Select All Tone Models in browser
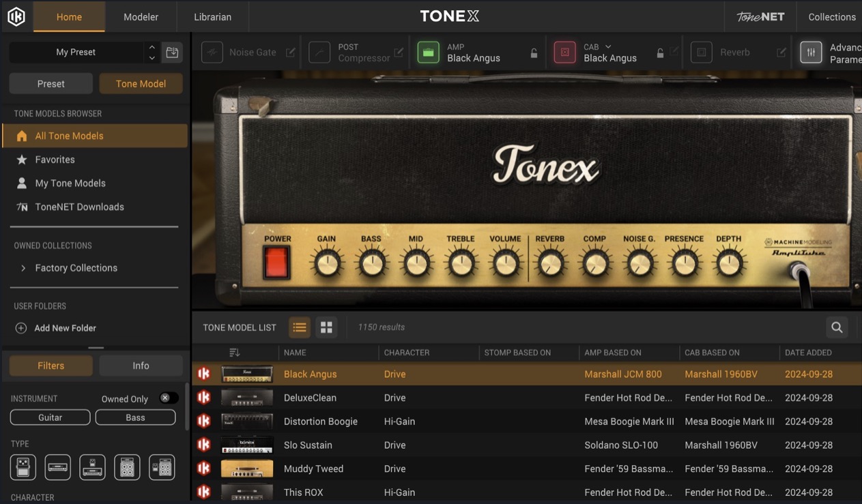Viewport: 862px width, 504px height. coord(95,136)
